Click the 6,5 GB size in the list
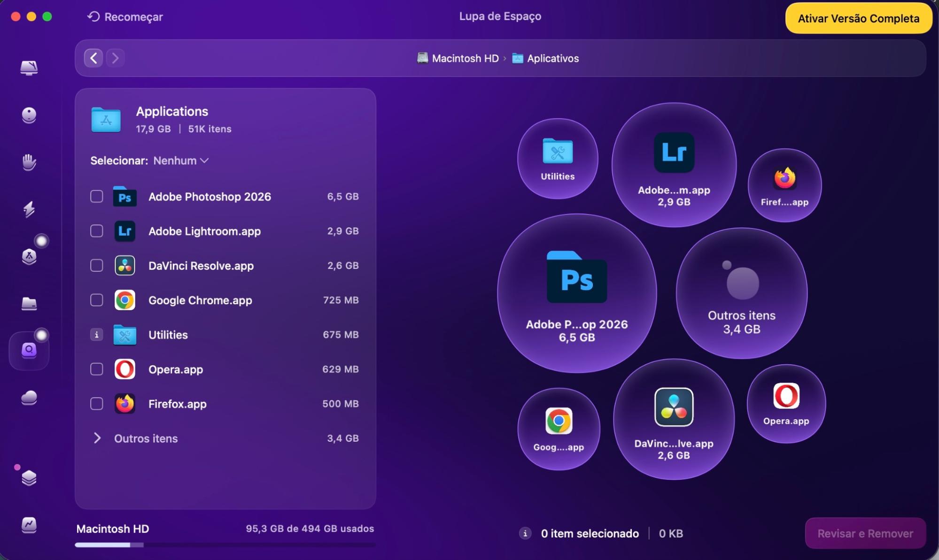939x560 pixels. [x=343, y=196]
